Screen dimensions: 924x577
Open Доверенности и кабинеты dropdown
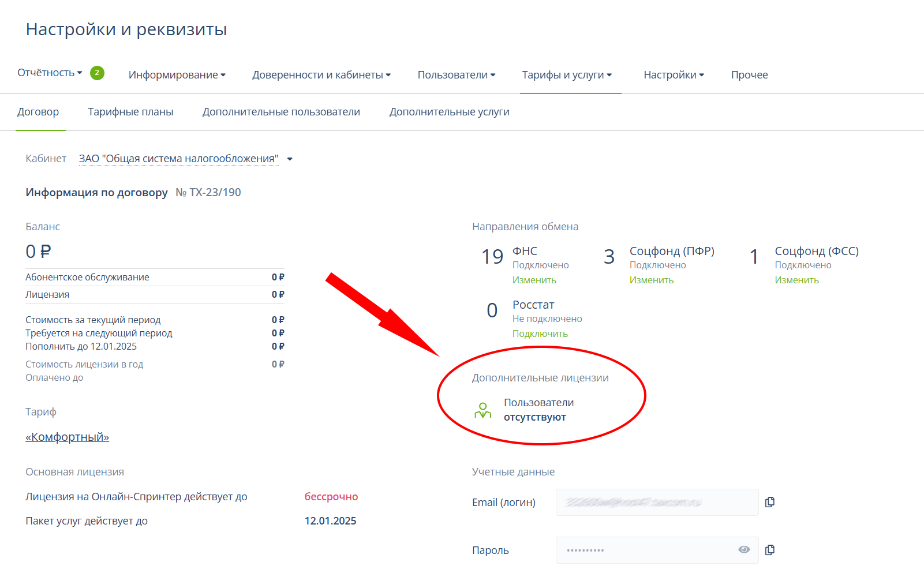pos(321,75)
